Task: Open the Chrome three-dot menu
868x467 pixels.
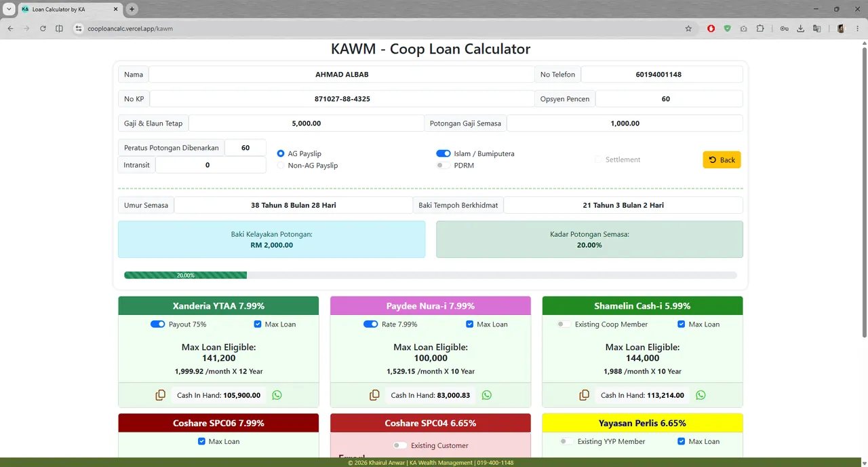Action: coord(857,29)
